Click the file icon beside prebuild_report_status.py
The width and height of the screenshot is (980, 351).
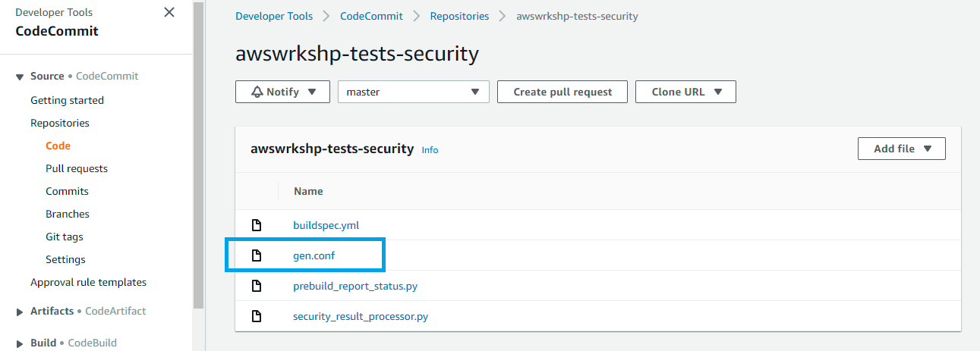257,286
